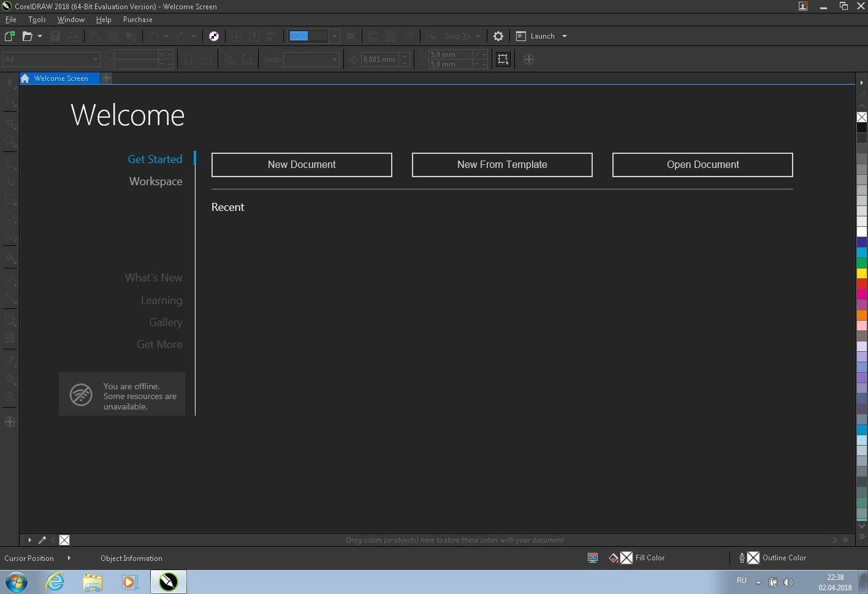868x594 pixels.
Task: Pick the red swatch in the color palette
Action: (862, 284)
